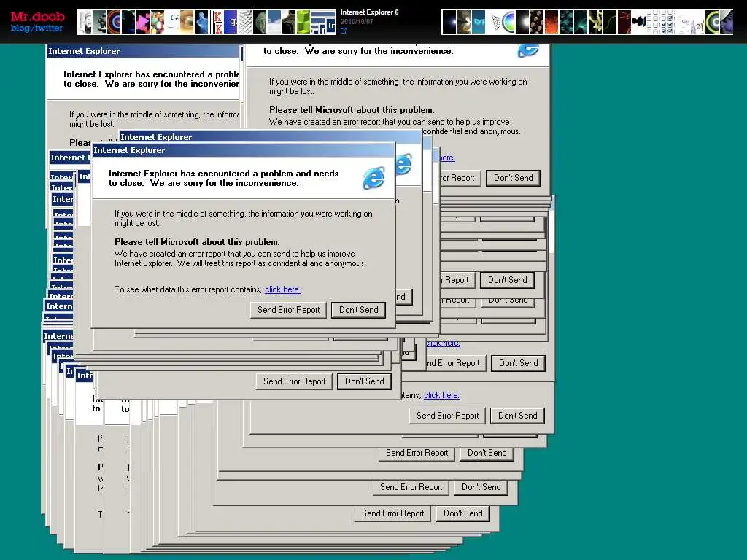Open the Mr.doob home logo
Image resolution: width=747 pixels, height=560 pixels.
[37, 16]
